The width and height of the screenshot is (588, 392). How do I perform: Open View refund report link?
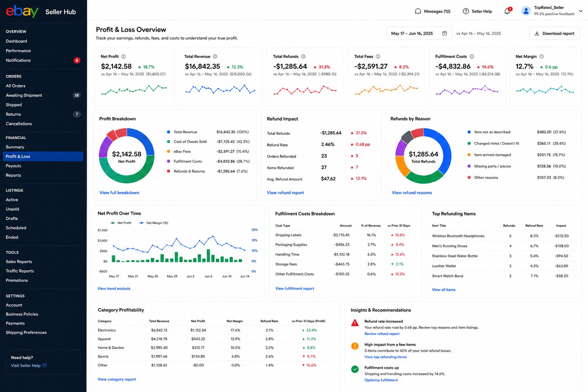[285, 192]
